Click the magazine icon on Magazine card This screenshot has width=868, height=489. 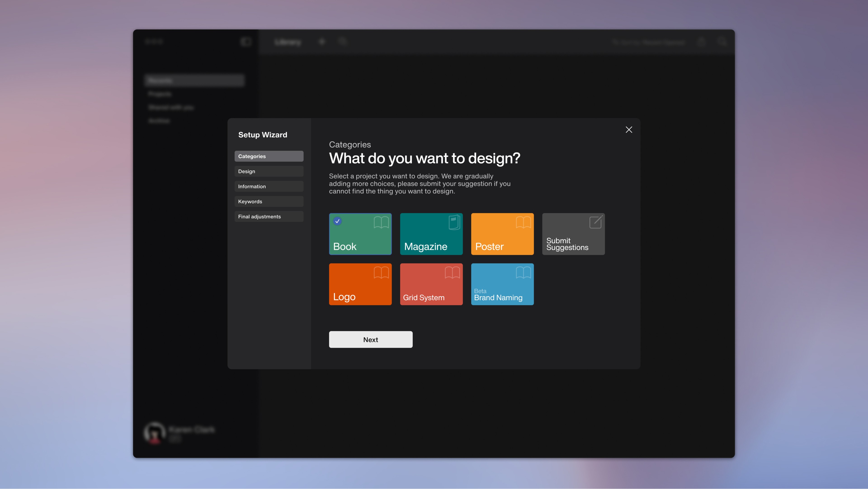tap(454, 223)
